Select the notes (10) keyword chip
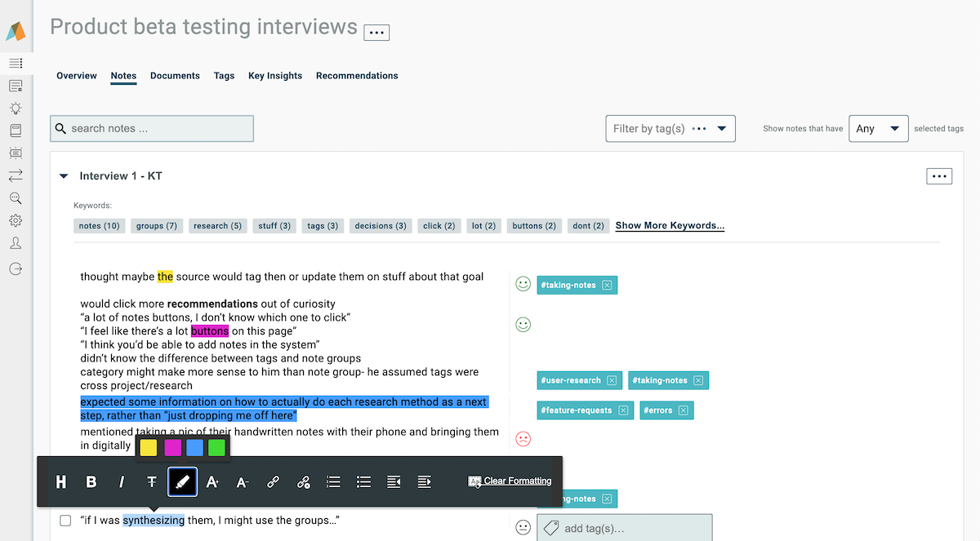Viewport: 980px width, 541px height. [100, 226]
